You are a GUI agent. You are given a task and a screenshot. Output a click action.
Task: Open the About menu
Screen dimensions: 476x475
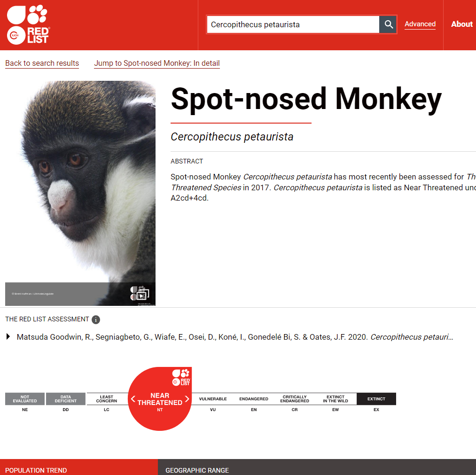pos(461,24)
